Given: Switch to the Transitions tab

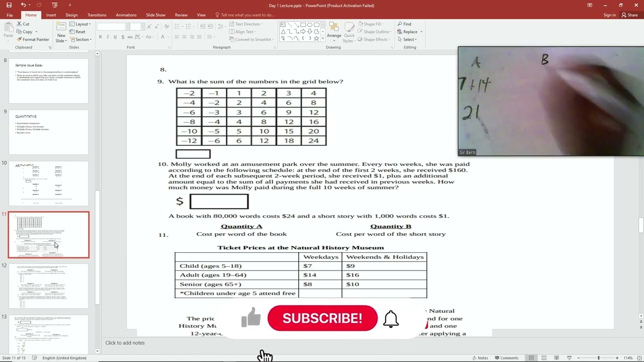Looking at the screenshot, I should [x=97, y=15].
